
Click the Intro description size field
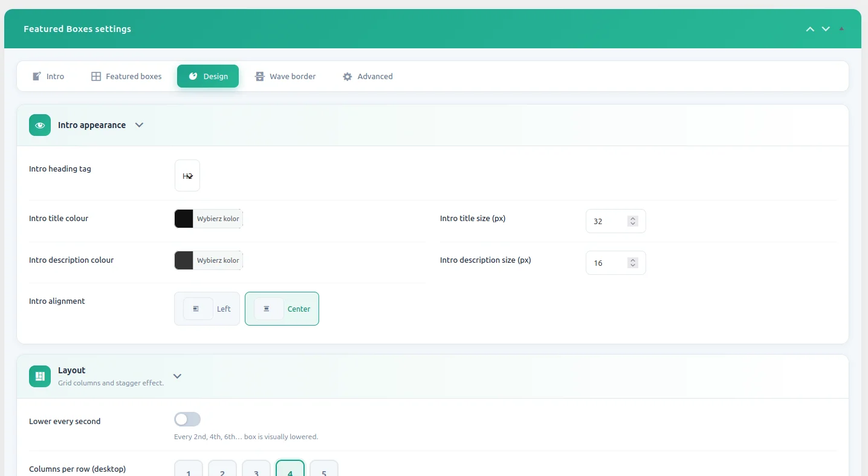click(616, 263)
